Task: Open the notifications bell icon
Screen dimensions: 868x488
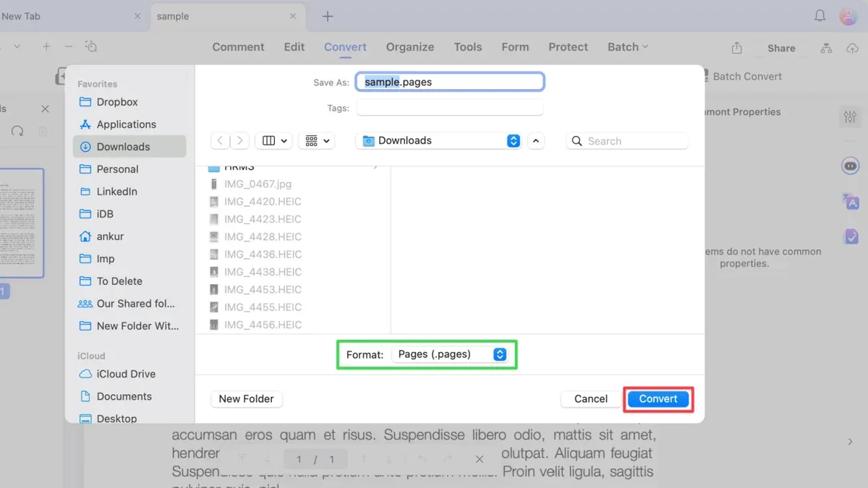Action: [x=820, y=16]
